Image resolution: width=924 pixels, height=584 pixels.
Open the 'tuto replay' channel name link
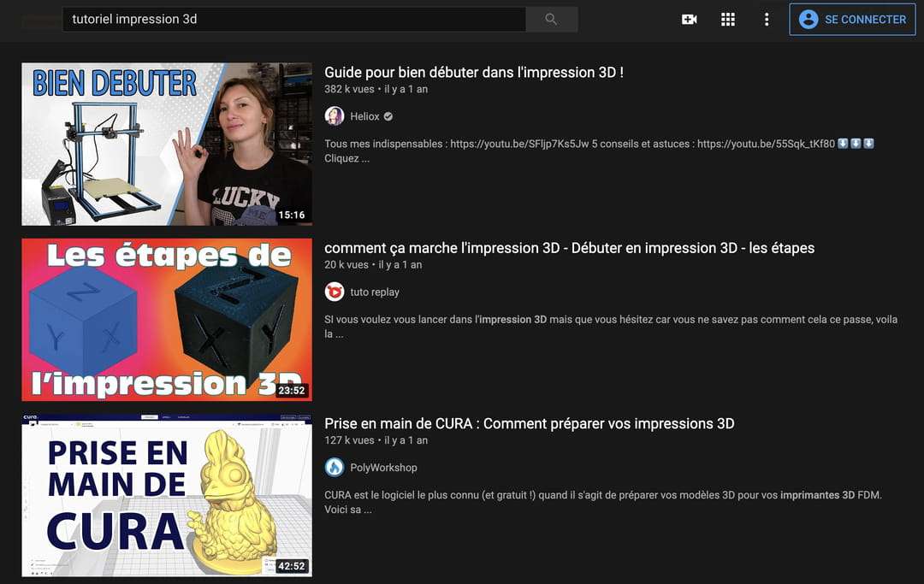[375, 292]
